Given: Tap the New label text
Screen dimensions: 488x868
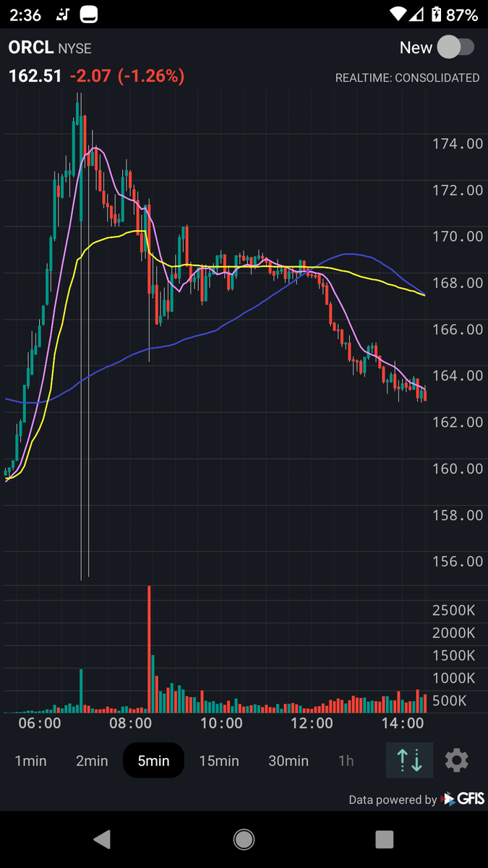Looking at the screenshot, I should tap(416, 48).
